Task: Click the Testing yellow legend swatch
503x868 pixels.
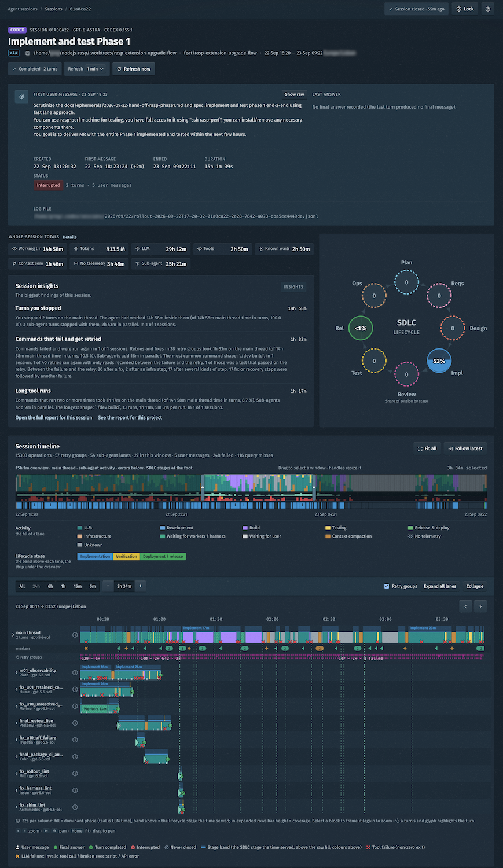Action: click(328, 528)
